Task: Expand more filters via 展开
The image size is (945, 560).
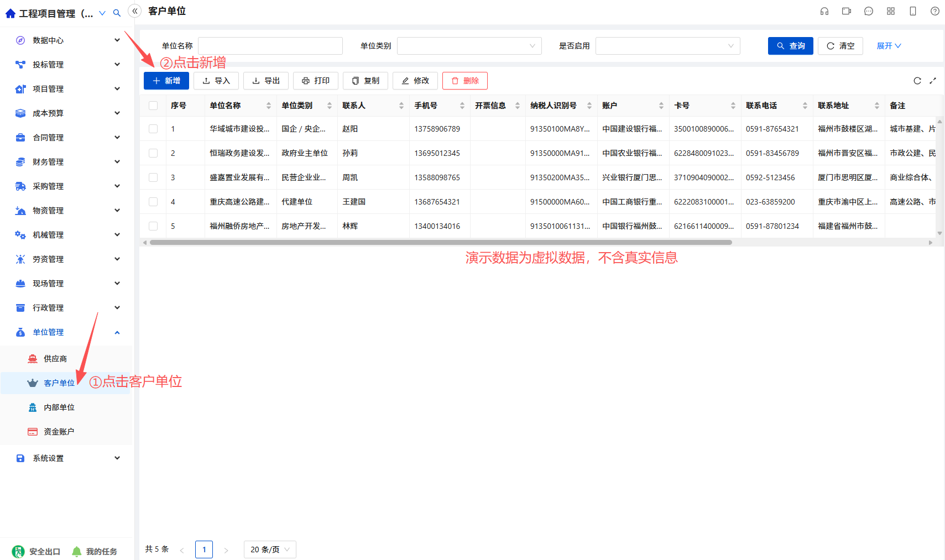Action: (x=889, y=46)
